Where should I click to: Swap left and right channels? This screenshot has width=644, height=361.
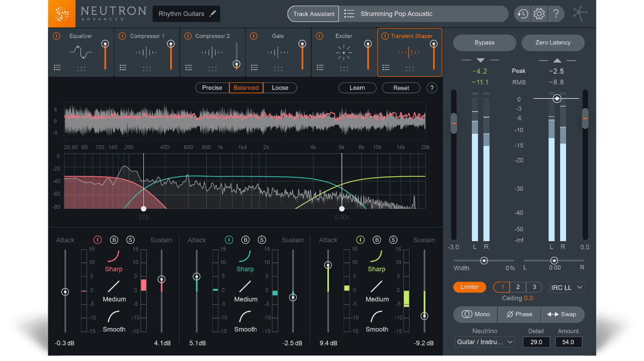pos(562,314)
